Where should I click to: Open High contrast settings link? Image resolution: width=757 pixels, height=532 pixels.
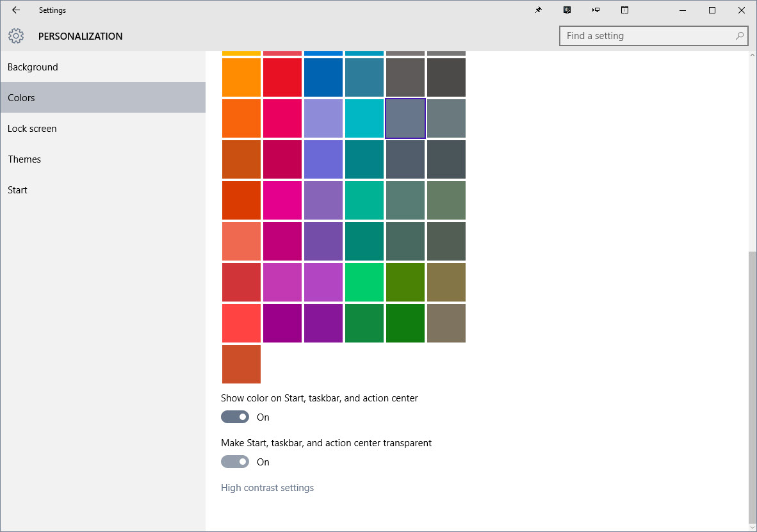pyautogui.click(x=268, y=488)
